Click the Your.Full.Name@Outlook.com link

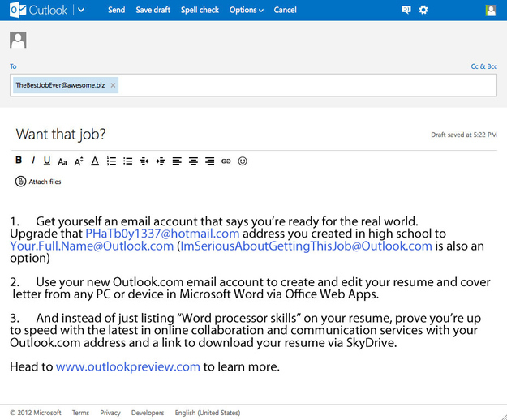(92, 246)
